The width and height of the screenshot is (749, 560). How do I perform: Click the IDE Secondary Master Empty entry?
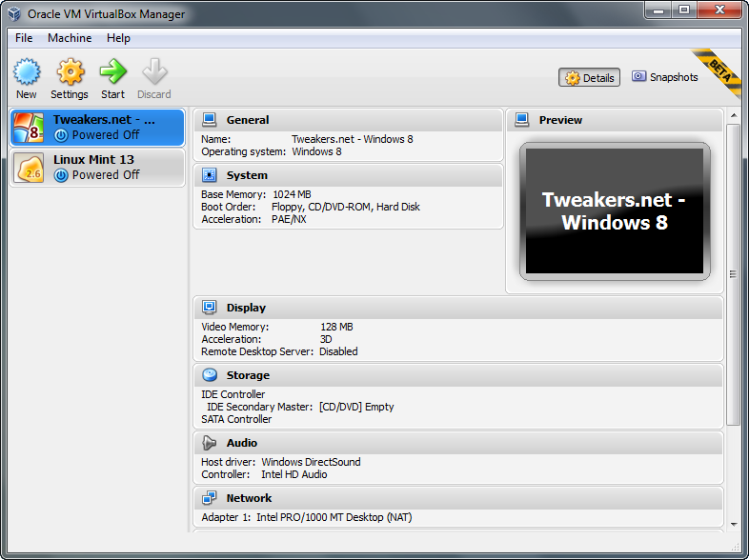300,407
